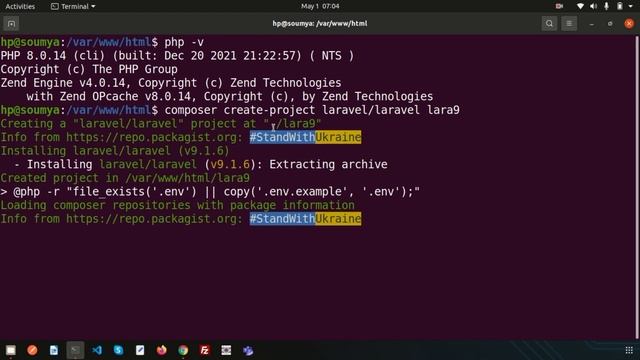The image size is (640, 360).
Task: Focus the Terminal dock icon
Action: coord(76,350)
